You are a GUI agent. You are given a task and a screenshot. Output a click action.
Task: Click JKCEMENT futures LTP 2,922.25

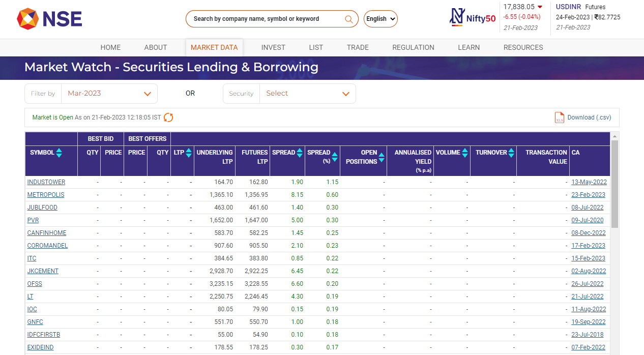pos(256,271)
